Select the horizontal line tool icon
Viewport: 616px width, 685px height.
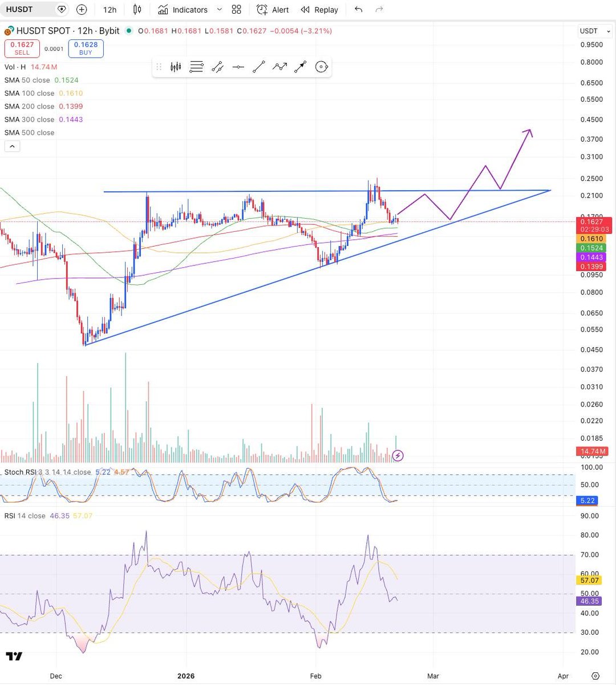[x=238, y=67]
